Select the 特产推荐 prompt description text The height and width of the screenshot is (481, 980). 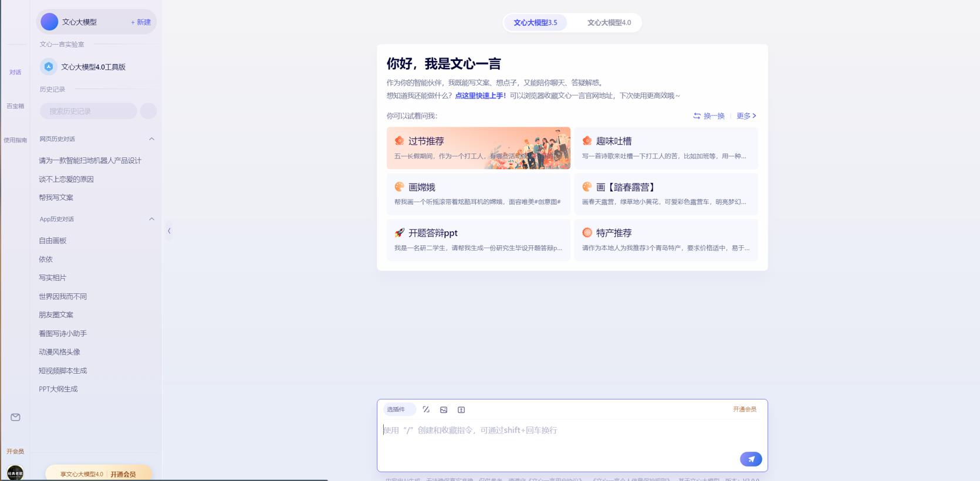click(666, 248)
